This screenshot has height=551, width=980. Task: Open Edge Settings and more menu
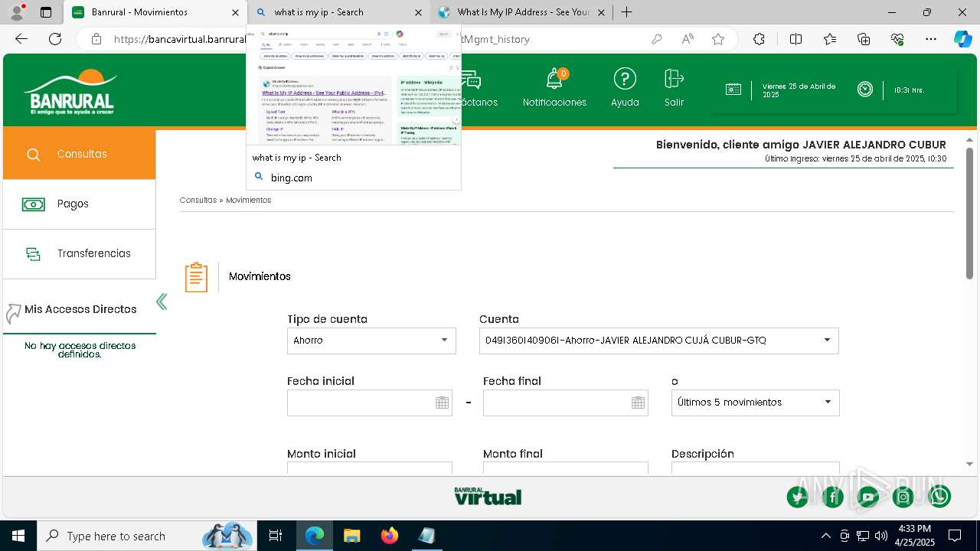pyautogui.click(x=931, y=39)
